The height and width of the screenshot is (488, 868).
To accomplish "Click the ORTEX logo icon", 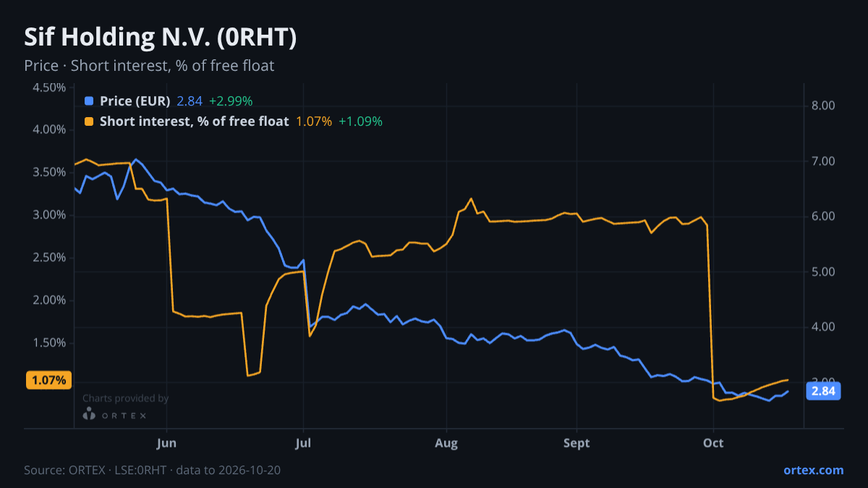I will (89, 414).
